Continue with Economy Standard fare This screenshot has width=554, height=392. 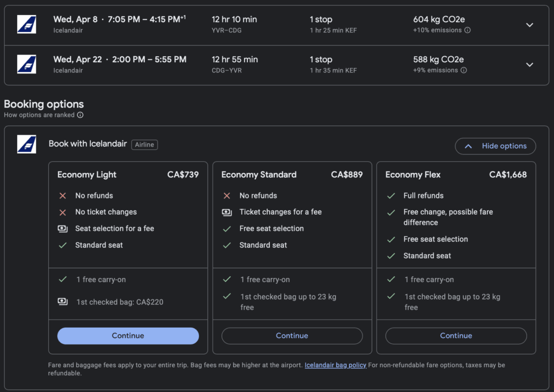(292, 336)
